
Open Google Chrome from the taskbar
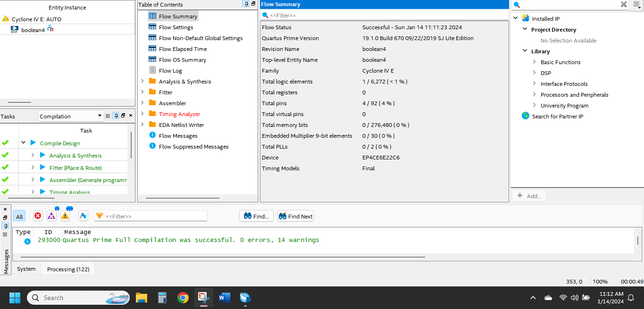tap(183, 298)
